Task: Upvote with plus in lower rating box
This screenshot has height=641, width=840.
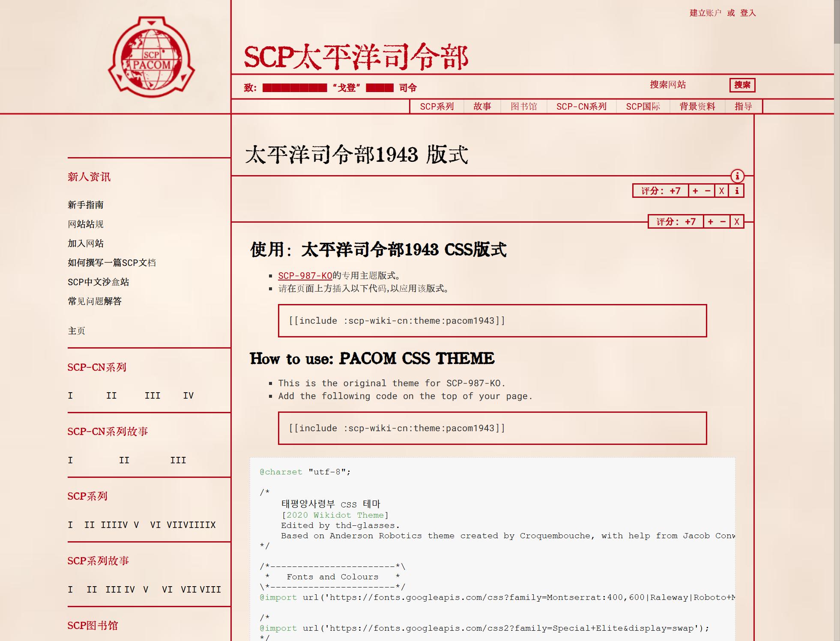Action: [x=710, y=222]
